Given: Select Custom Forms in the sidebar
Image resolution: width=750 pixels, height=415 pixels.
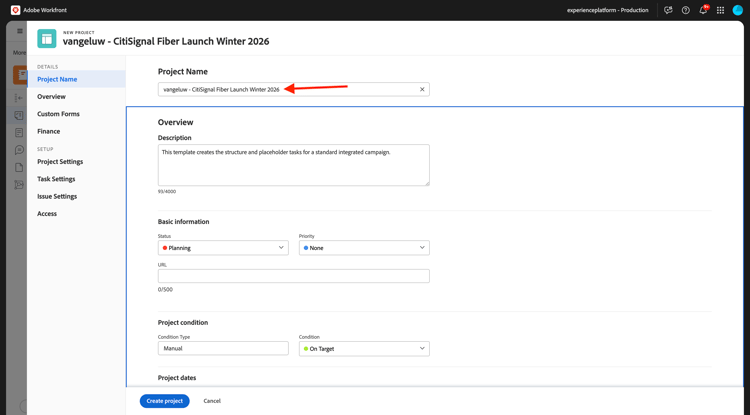Looking at the screenshot, I should [x=58, y=114].
